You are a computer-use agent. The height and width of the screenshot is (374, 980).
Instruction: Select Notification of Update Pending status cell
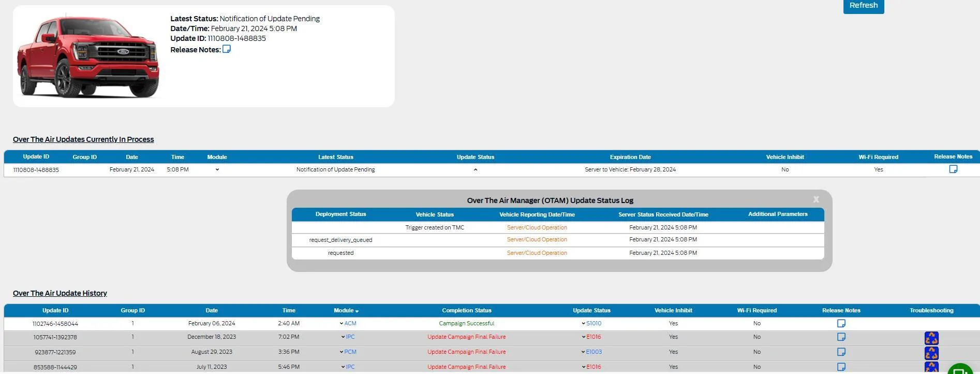point(335,169)
